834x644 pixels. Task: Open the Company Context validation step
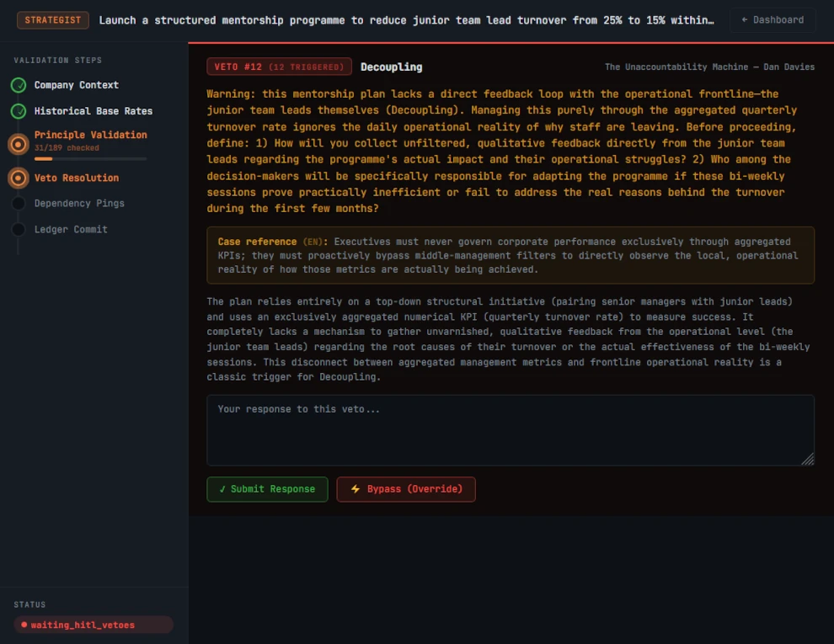point(77,85)
